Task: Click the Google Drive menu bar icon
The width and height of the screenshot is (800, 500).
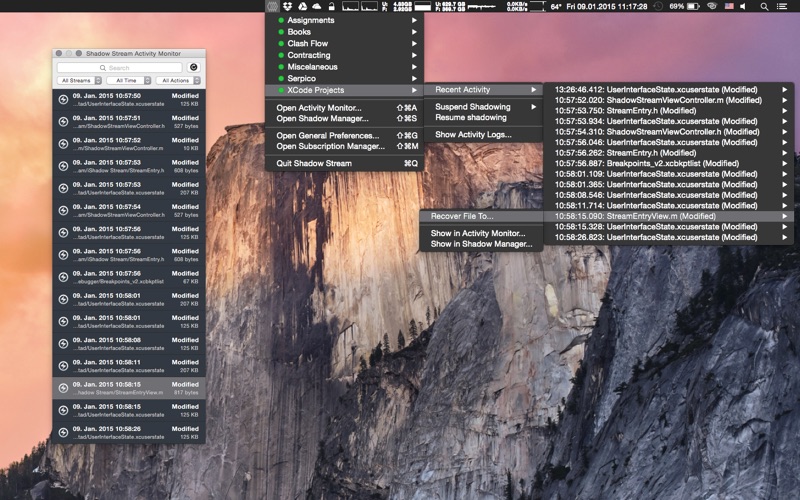Action: (x=303, y=6)
